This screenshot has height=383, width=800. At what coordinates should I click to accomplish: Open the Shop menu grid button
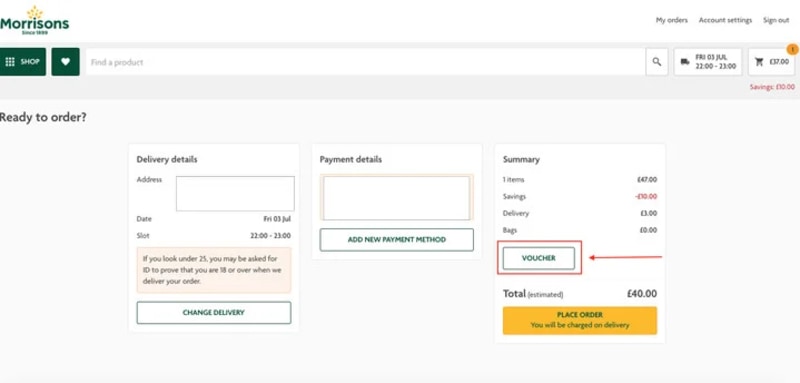click(22, 62)
